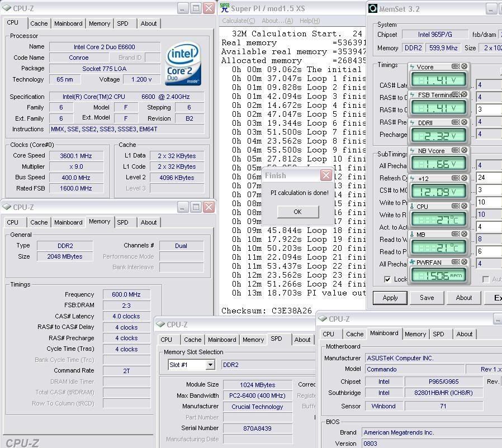Open settings icon on the NB Vcore gadget
This screenshot has height=448, width=502.
click(x=456, y=150)
